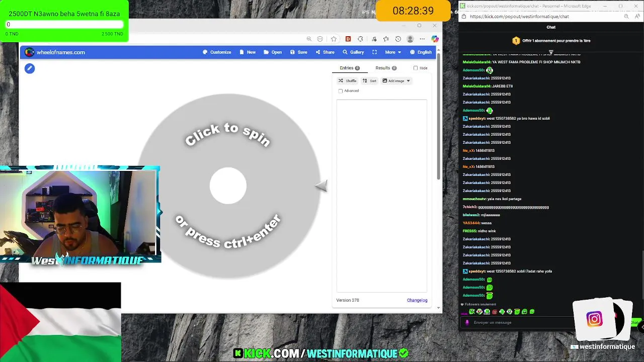Viewport: 644px width, 362px height.
Task: Click username YAS3444 in chat
Action: [x=471, y=223]
